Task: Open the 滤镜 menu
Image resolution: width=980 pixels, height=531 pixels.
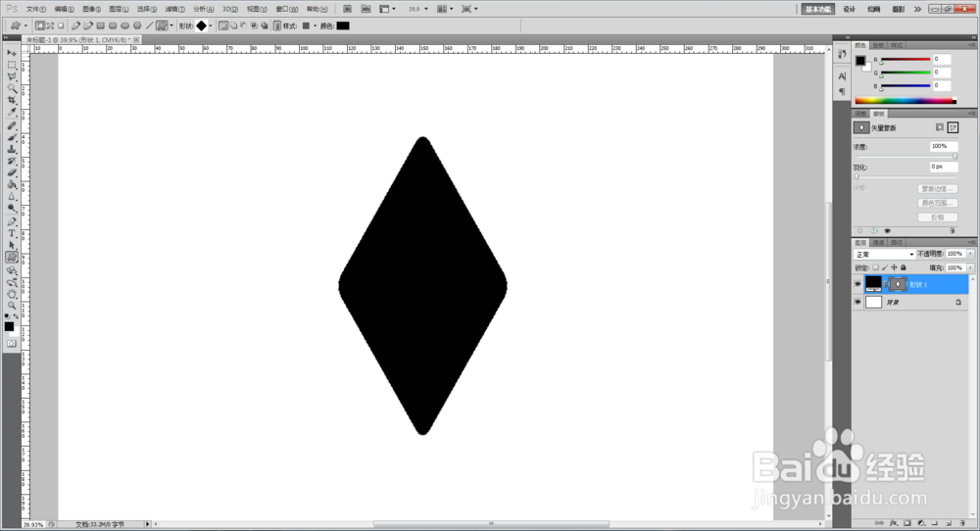Action: click(x=175, y=9)
